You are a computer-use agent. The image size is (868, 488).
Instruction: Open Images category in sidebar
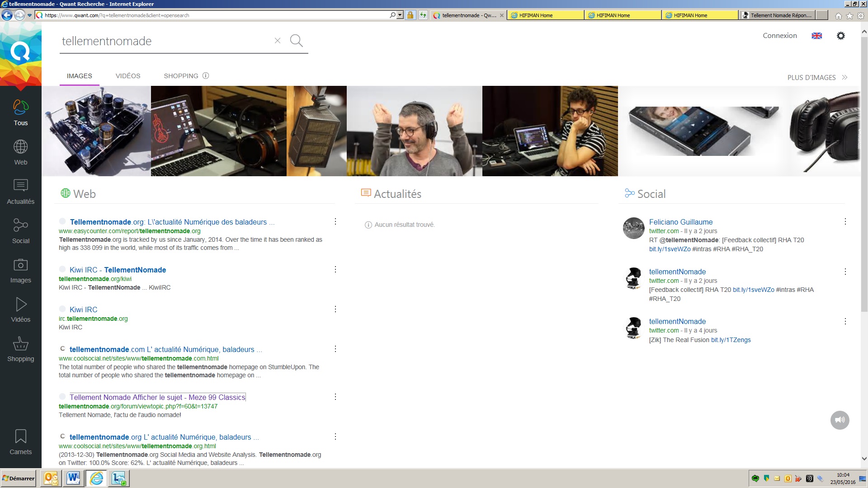tap(21, 270)
